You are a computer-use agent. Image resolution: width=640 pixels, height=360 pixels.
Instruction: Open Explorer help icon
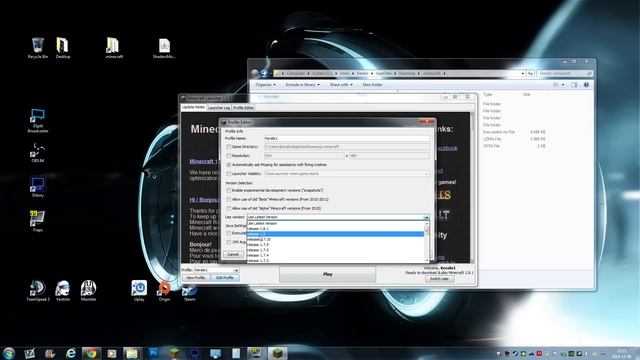pos(586,84)
